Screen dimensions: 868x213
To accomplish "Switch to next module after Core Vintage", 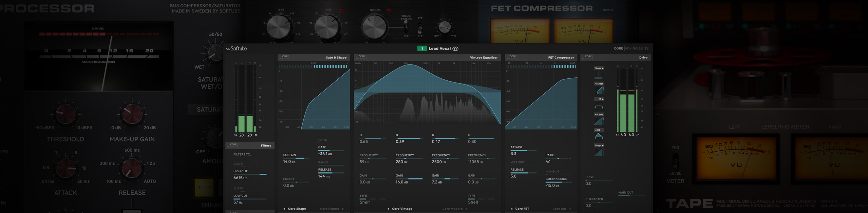I will click(466, 209).
